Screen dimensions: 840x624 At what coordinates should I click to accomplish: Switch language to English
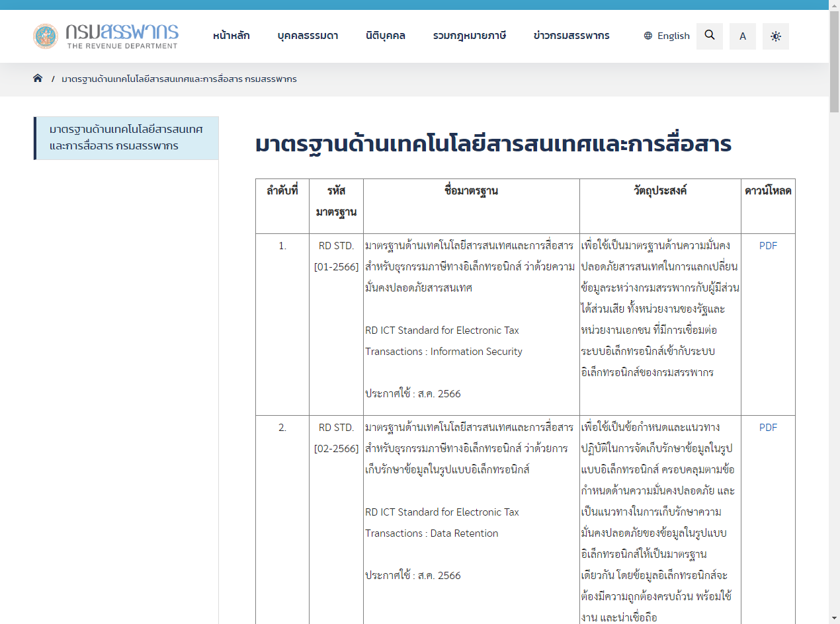(673, 36)
